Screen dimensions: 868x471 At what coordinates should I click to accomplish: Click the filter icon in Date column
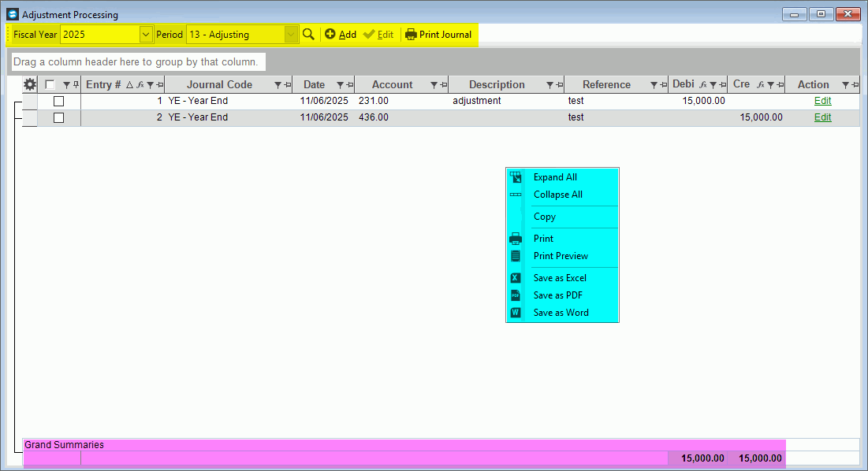click(340, 85)
